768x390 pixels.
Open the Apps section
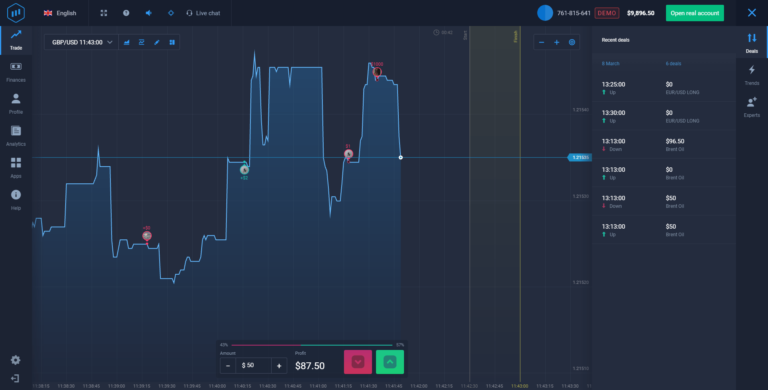(x=16, y=168)
